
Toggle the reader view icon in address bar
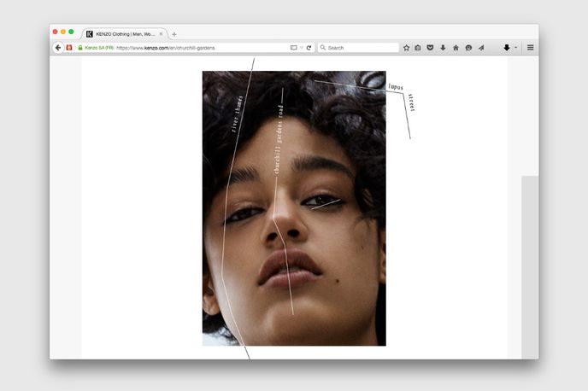click(293, 48)
